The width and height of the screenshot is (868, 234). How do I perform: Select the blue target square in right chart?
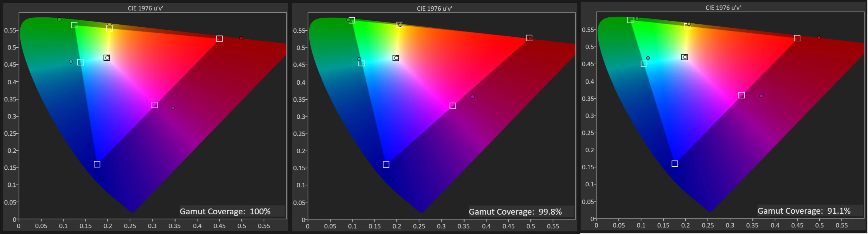pos(675,164)
